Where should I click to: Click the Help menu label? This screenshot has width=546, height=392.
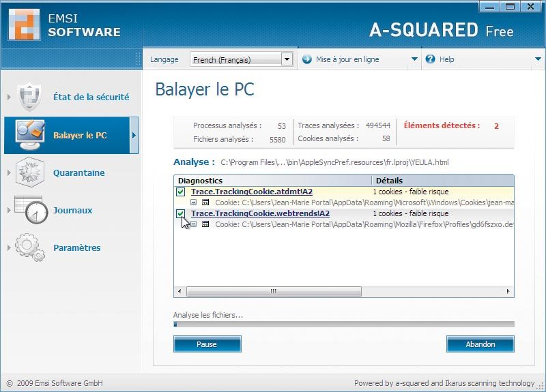(446, 59)
